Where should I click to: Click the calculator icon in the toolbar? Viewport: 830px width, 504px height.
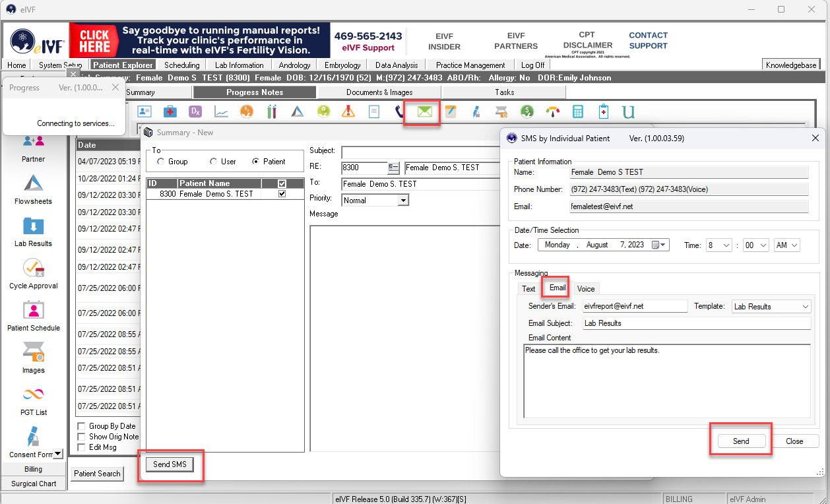(578, 111)
